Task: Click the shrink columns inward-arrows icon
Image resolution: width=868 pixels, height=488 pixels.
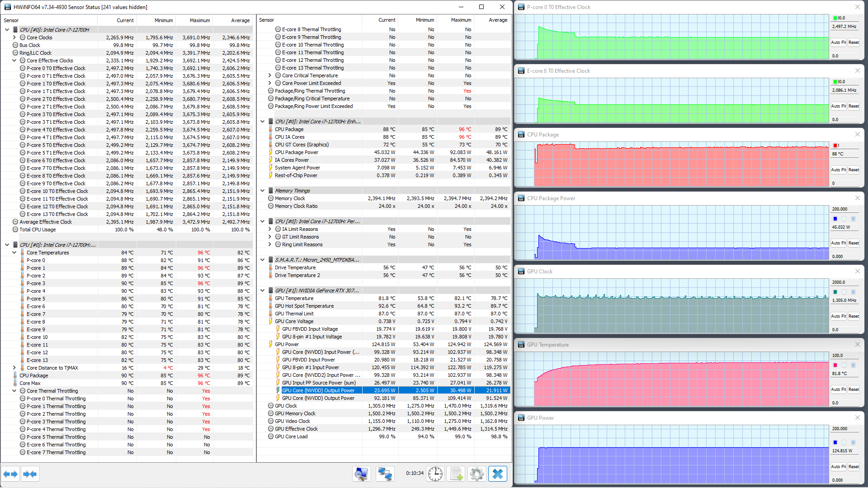Action: tap(30, 474)
